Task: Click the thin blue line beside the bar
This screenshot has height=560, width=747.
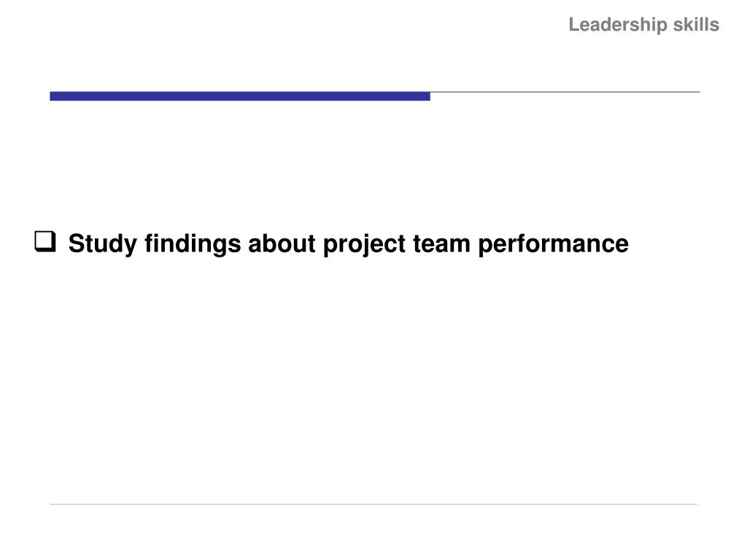Action: coord(565,92)
